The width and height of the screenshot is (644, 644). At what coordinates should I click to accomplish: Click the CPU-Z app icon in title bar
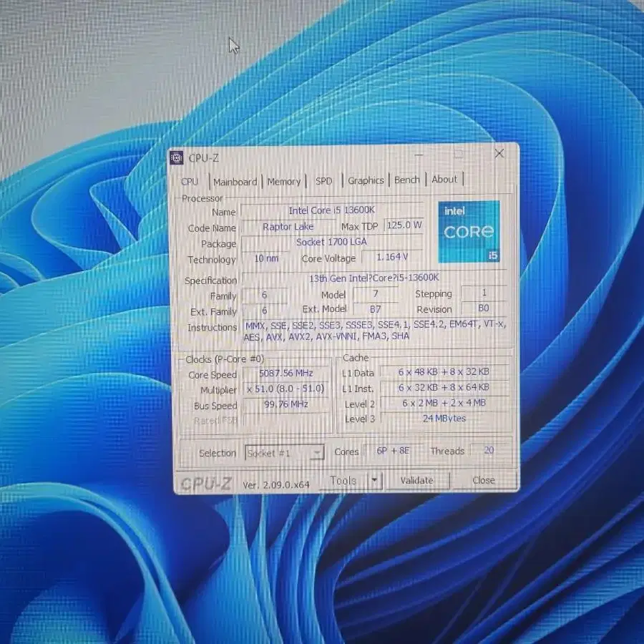pos(177,157)
